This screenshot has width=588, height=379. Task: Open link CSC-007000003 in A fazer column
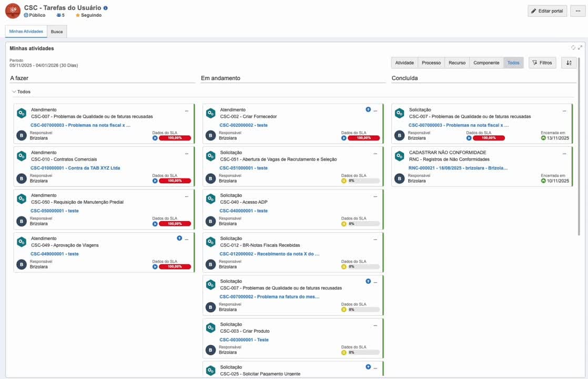[x=80, y=125]
